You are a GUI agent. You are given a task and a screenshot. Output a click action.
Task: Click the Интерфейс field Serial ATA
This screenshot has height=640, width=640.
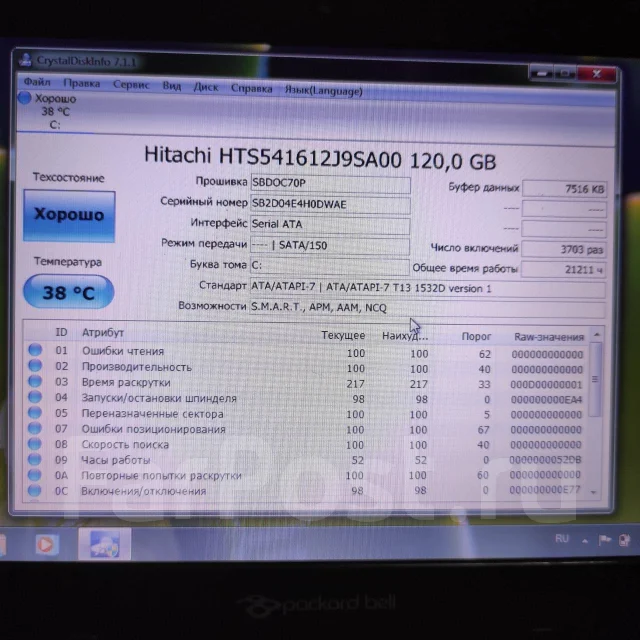pos(330,225)
